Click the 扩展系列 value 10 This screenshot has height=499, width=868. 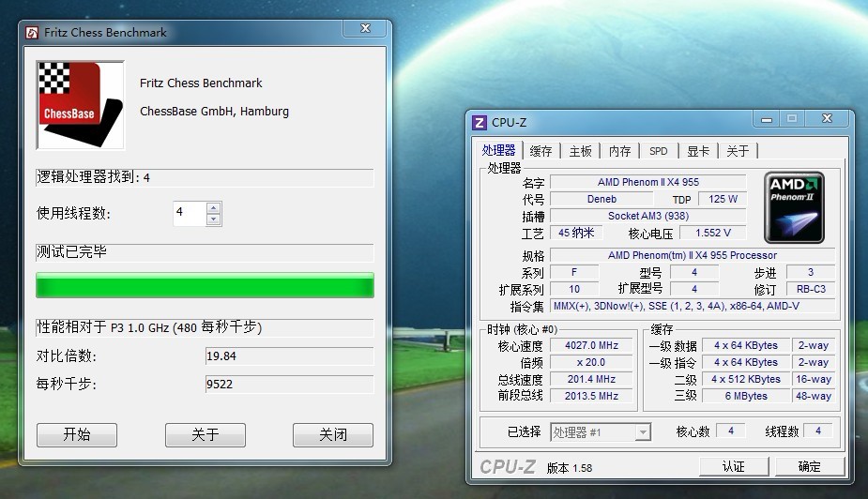pyautogui.click(x=574, y=289)
